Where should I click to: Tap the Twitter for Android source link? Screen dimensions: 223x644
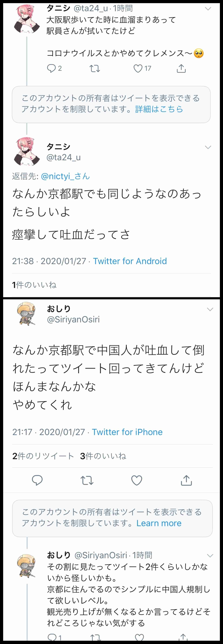pos(130,261)
